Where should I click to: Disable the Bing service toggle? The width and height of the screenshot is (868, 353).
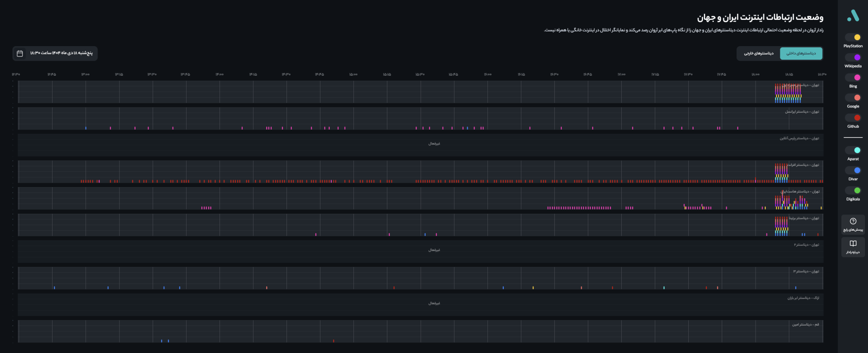(x=853, y=77)
